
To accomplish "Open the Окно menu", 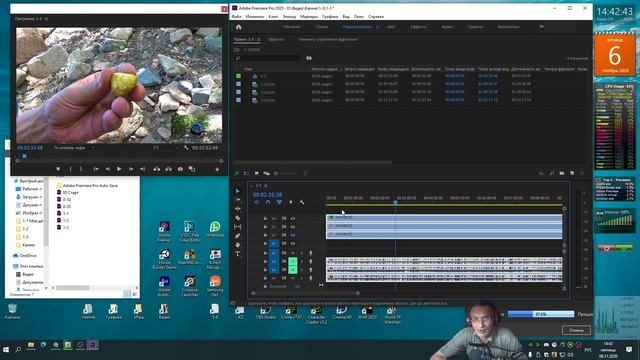I will pos(359,17).
